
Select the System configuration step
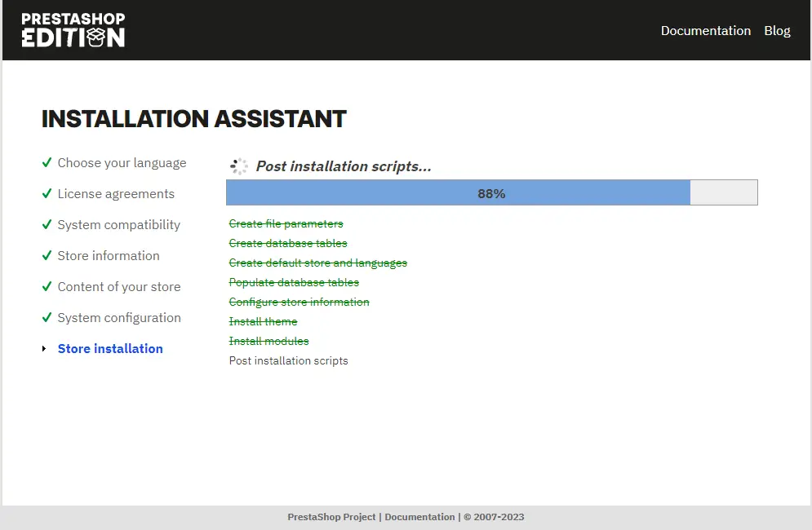coord(119,318)
